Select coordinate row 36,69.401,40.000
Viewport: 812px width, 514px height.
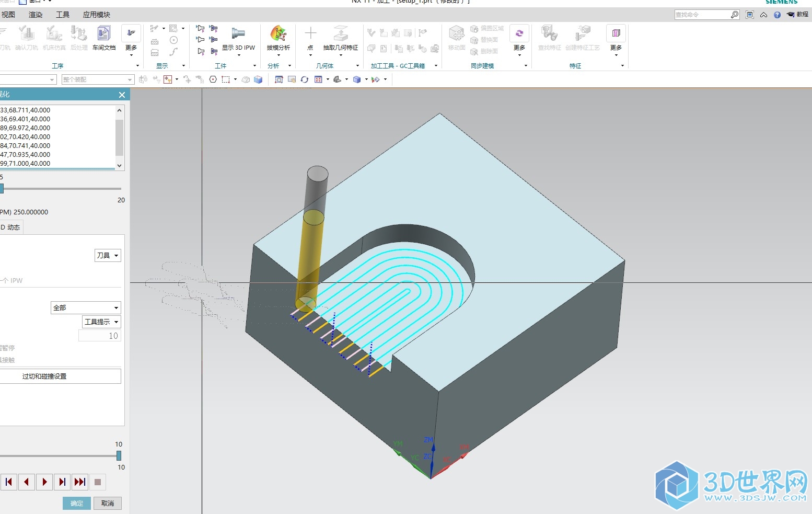point(57,119)
